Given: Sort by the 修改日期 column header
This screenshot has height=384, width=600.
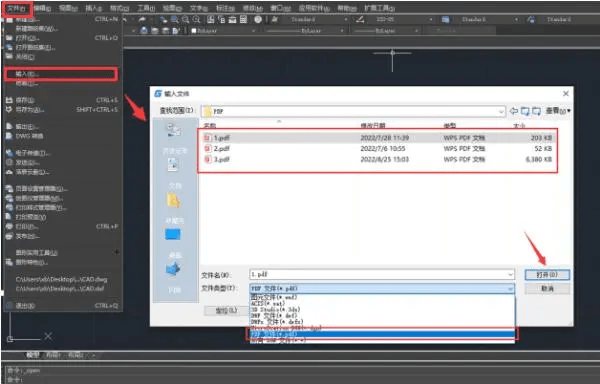Looking at the screenshot, I should [x=372, y=125].
